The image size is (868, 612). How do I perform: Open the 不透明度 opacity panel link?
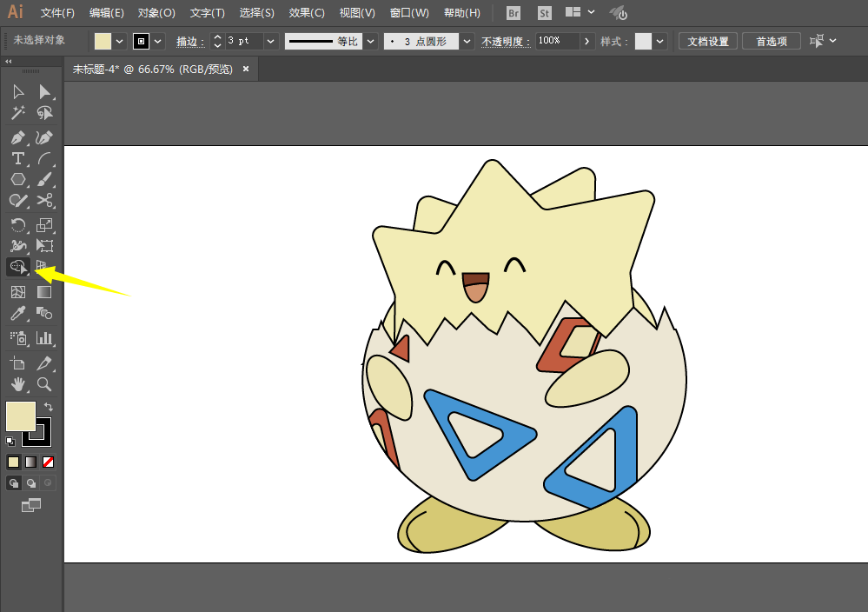coord(506,42)
